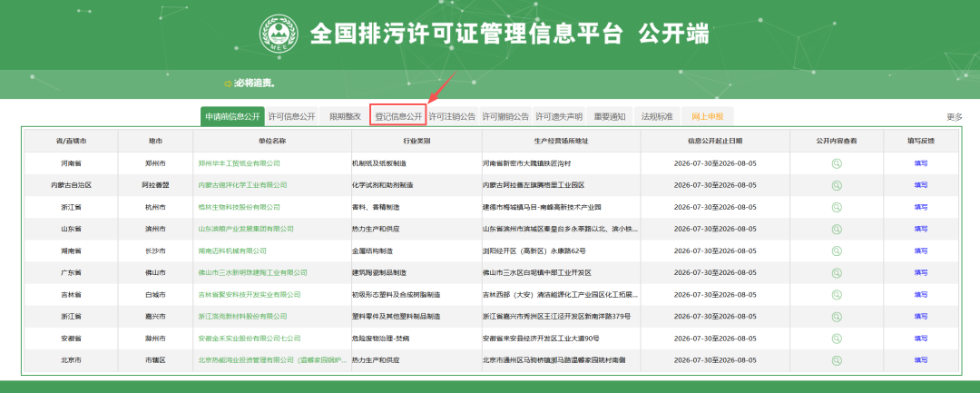The width and height of the screenshot is (980, 393).
Task: Click the speaker announcement icon
Action: click(x=228, y=84)
